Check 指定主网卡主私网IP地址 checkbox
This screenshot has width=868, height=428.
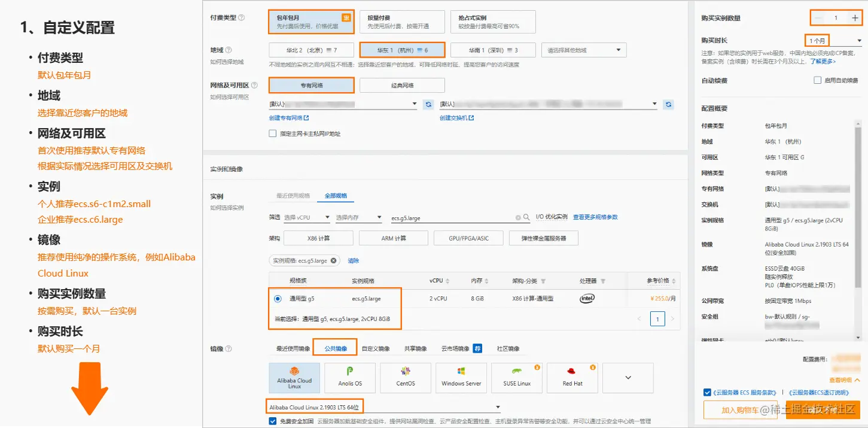coord(273,133)
